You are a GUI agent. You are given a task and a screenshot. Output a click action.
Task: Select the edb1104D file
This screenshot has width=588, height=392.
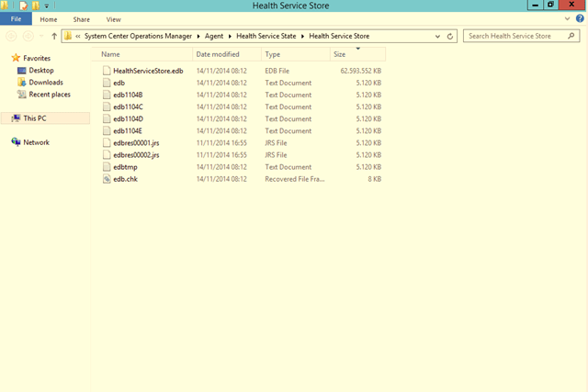click(128, 118)
